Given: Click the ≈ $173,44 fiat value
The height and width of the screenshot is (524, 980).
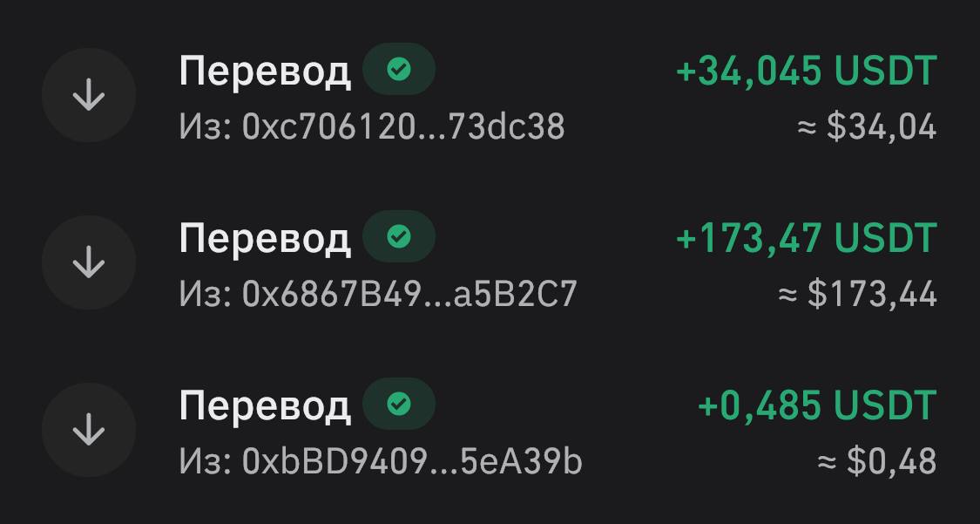Looking at the screenshot, I should click(857, 295).
